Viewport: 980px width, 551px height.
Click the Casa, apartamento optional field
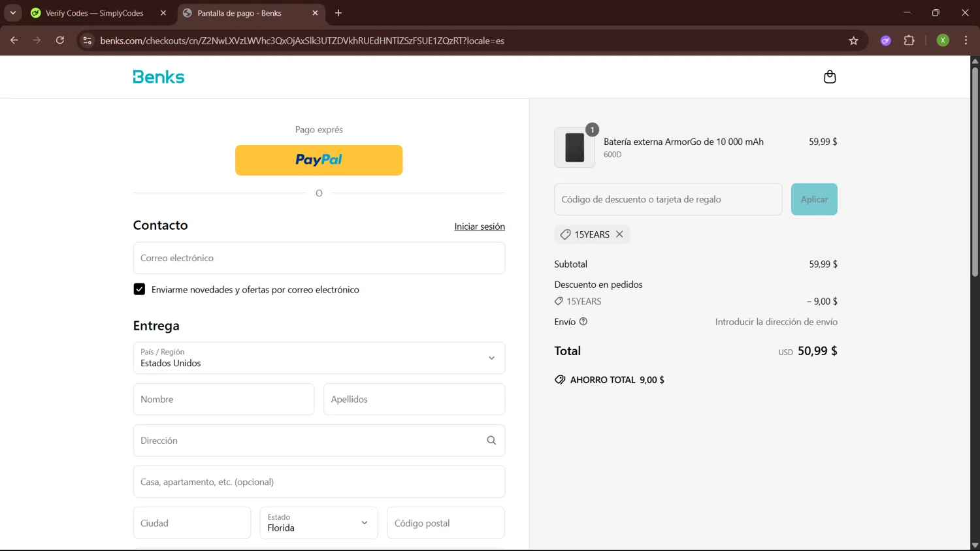pos(319,482)
